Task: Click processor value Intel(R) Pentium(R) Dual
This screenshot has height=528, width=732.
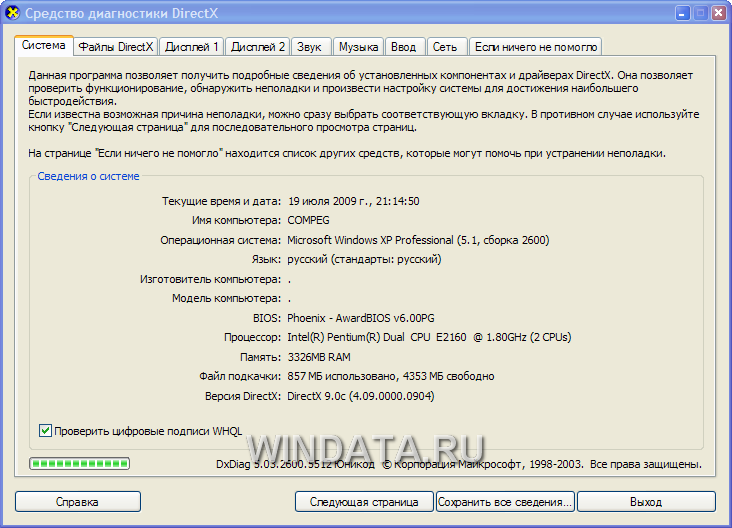Action: pos(429,338)
